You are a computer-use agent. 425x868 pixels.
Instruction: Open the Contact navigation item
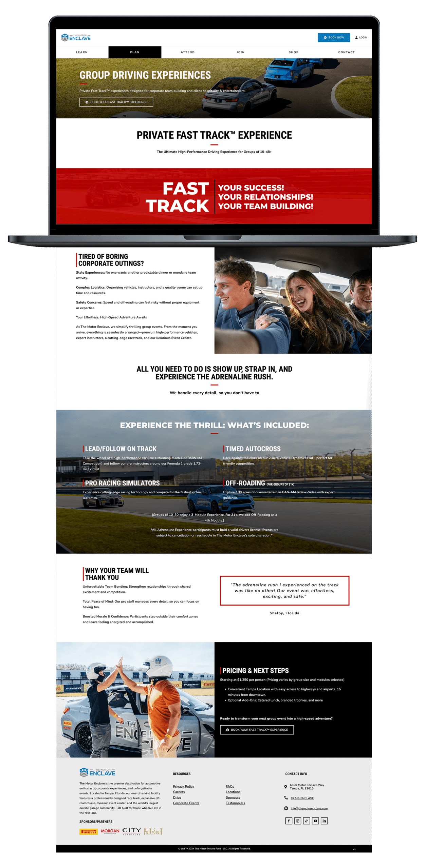pos(346,52)
